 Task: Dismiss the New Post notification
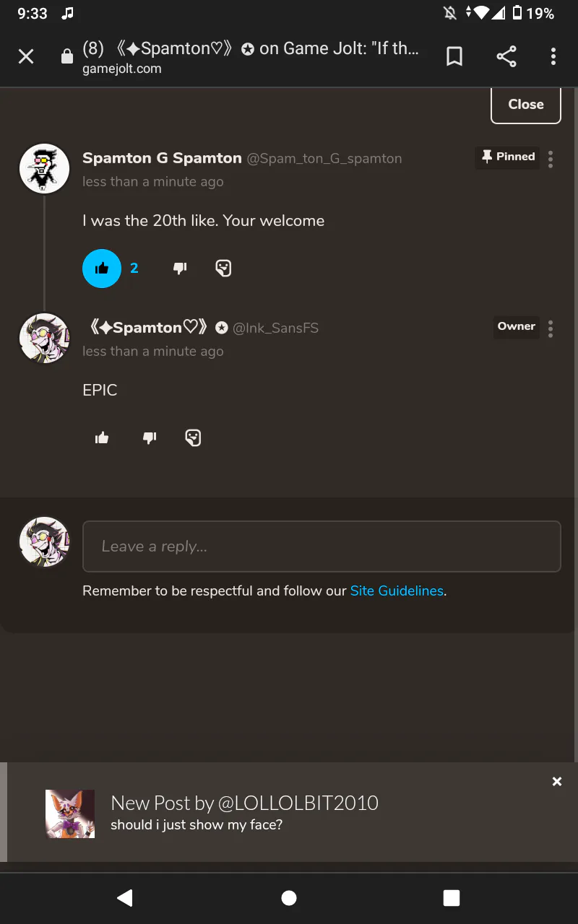[556, 782]
